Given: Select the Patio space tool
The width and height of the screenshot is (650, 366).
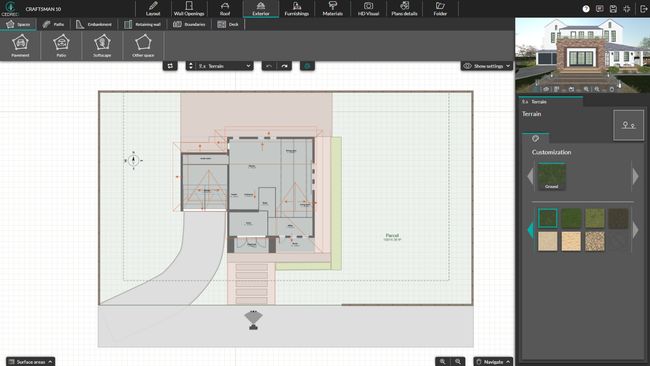Looking at the screenshot, I should [61, 46].
